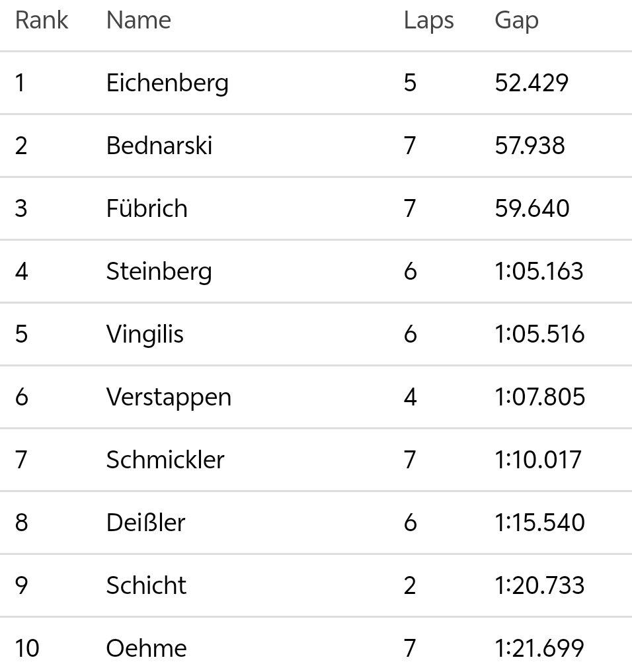Open the Schicht driver row

coord(316,585)
